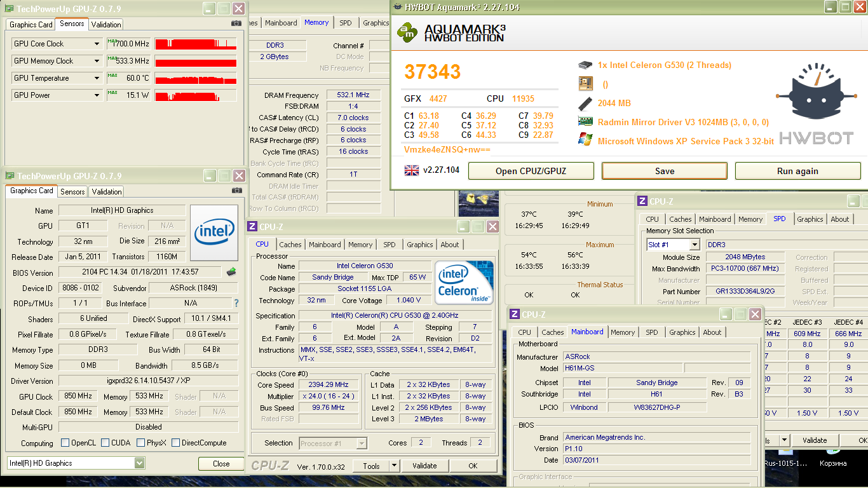The height and width of the screenshot is (488, 868).
Task: Click the CPU chip icon in Aquamark
Action: 585,65
